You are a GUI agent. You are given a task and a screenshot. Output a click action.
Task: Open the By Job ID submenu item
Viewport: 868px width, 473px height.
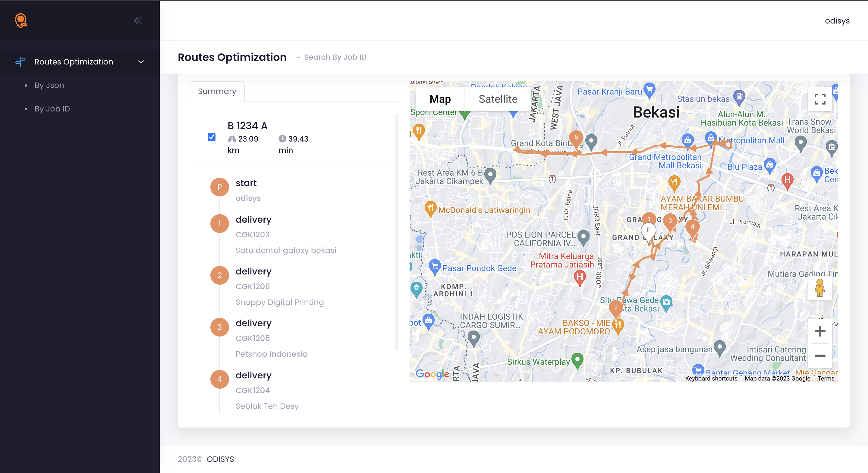point(52,109)
